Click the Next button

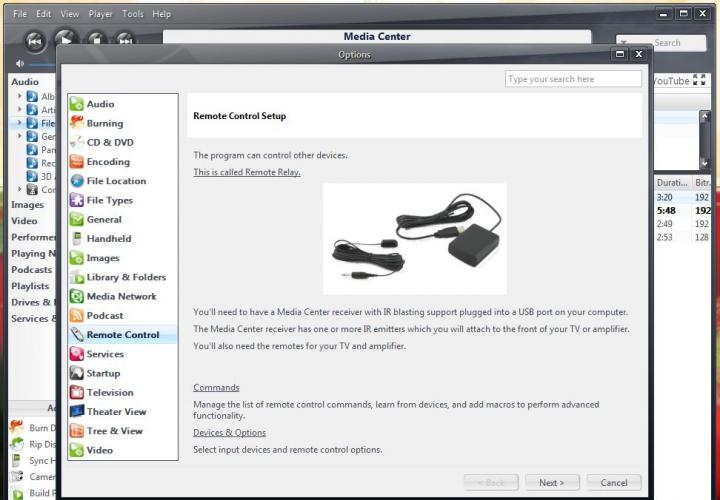(x=552, y=482)
